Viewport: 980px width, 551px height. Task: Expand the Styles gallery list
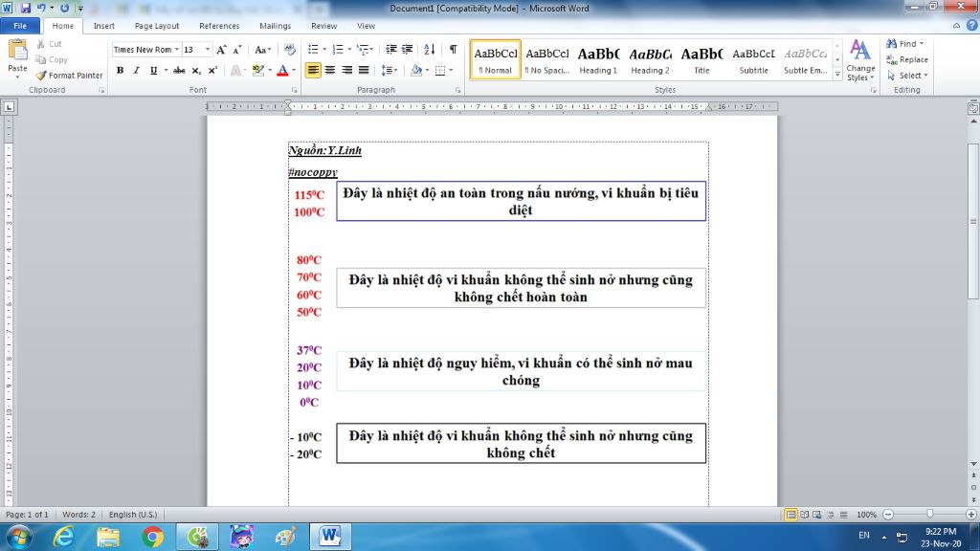[x=838, y=75]
